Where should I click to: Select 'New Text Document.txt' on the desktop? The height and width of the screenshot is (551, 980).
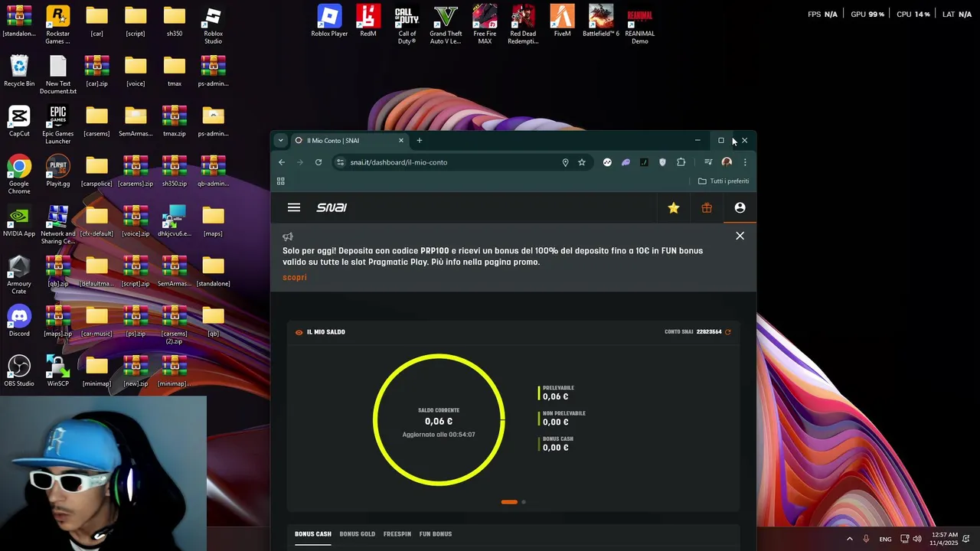[x=57, y=75]
